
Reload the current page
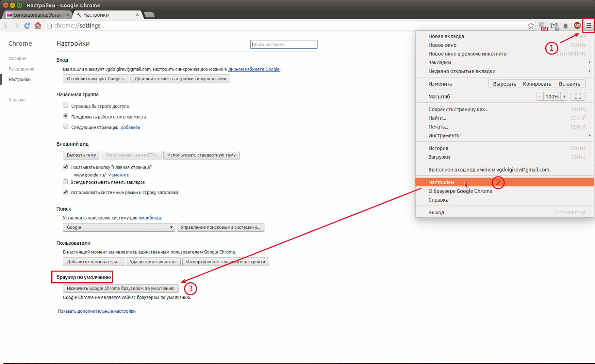(27, 26)
